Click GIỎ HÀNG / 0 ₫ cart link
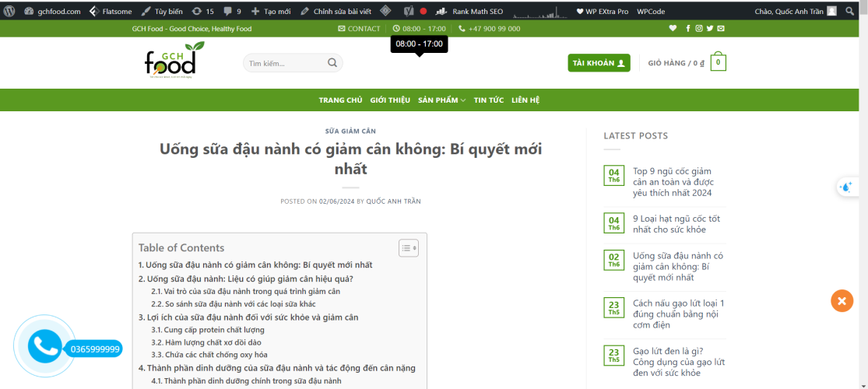 676,63
